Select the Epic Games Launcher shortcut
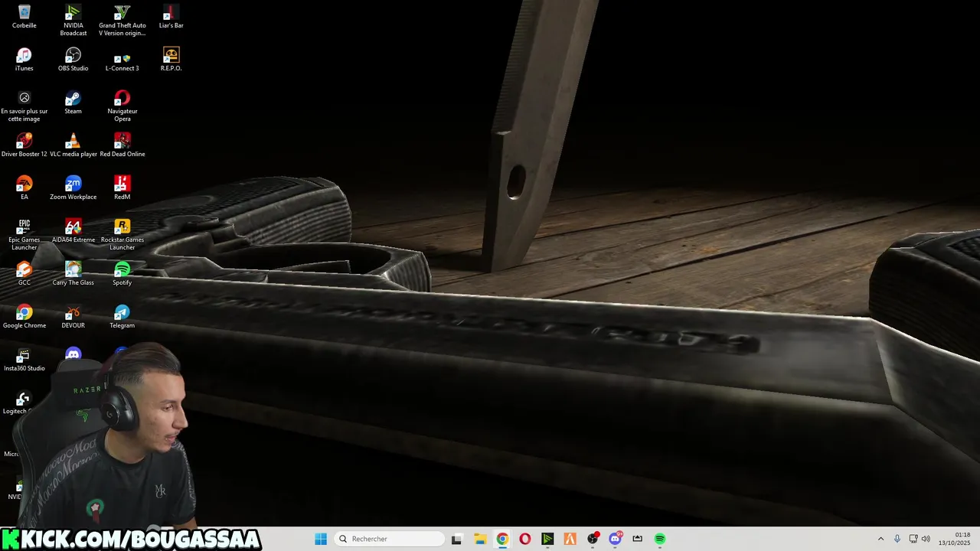 click(24, 234)
